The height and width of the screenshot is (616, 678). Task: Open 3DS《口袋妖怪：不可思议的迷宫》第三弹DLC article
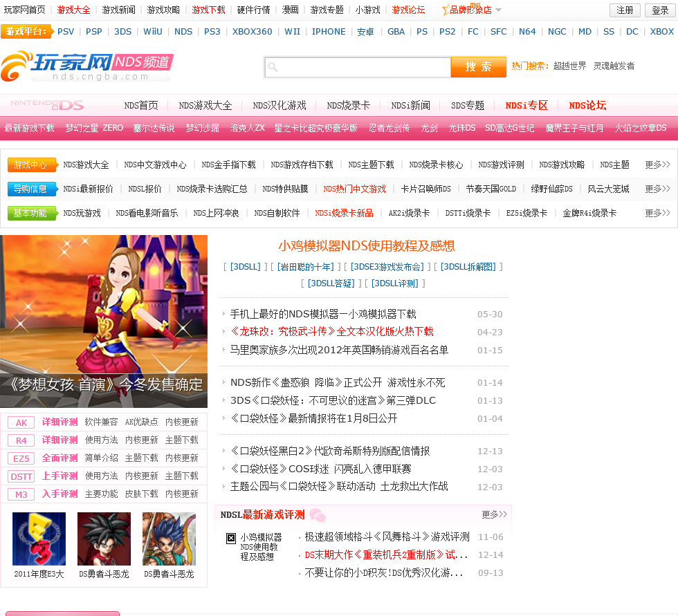pos(333,400)
